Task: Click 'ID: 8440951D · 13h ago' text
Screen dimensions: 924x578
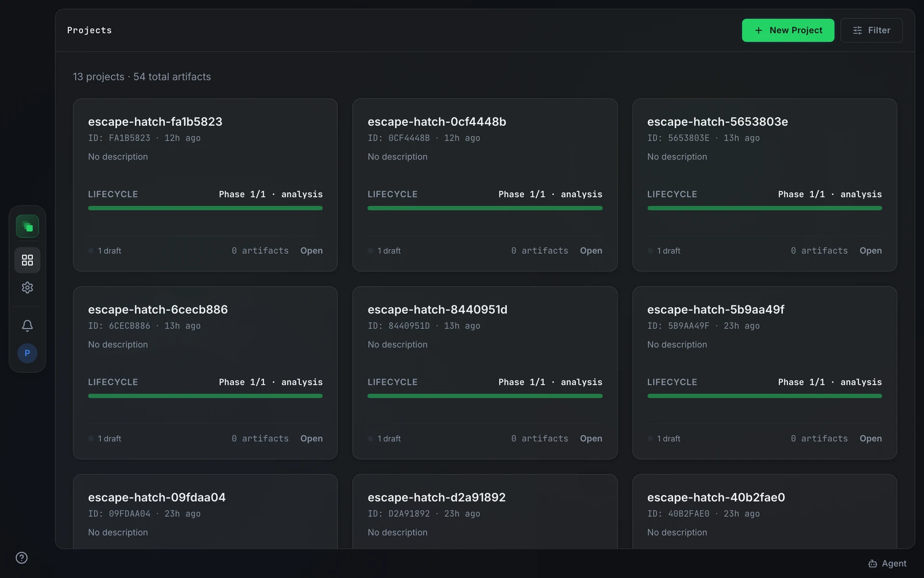Action: 424,326
